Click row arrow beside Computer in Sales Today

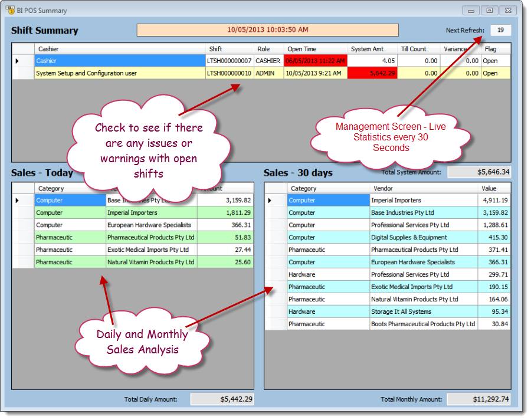(x=17, y=201)
